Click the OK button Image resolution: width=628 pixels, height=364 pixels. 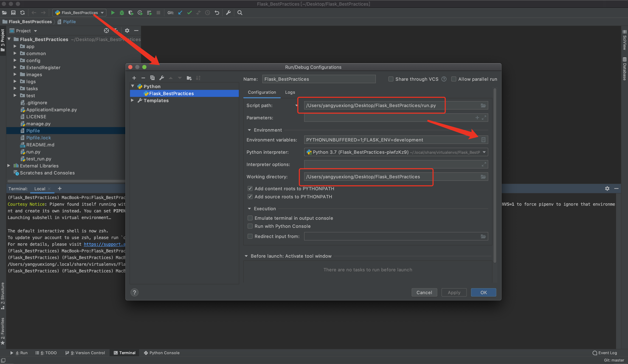pyautogui.click(x=483, y=292)
